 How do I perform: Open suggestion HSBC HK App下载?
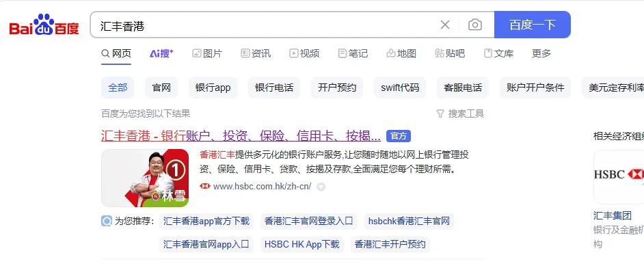(x=302, y=245)
